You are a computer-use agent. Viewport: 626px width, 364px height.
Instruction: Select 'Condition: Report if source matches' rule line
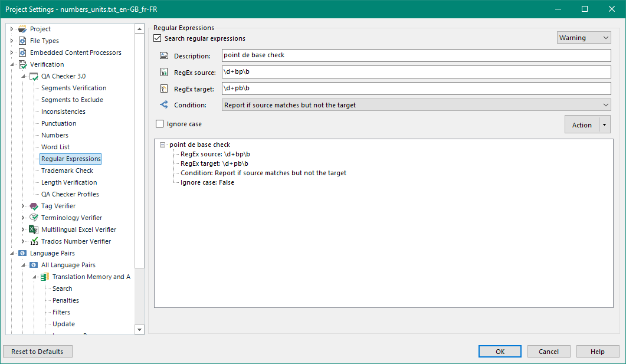coord(264,173)
